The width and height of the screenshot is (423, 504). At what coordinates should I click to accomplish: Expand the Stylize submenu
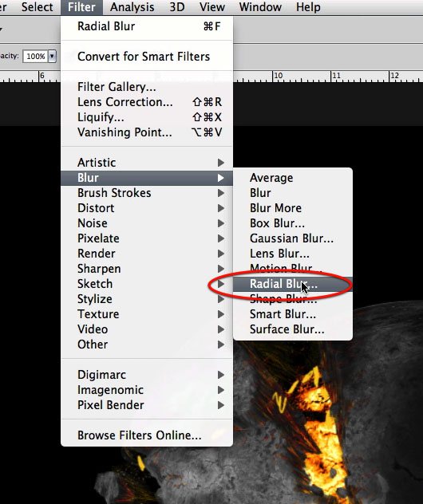(147, 299)
